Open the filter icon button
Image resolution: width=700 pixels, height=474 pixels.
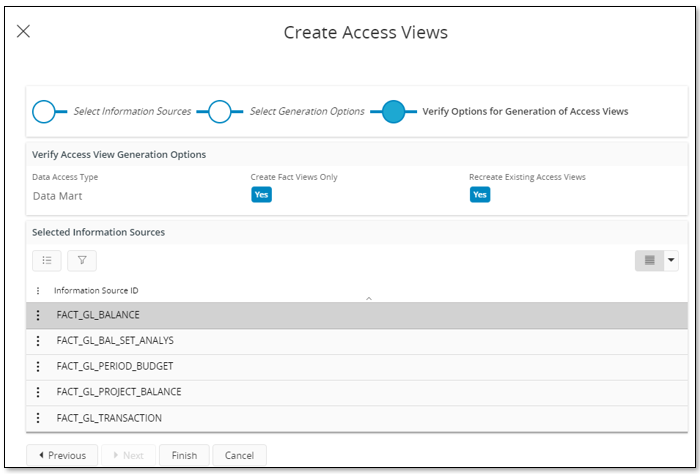(82, 261)
